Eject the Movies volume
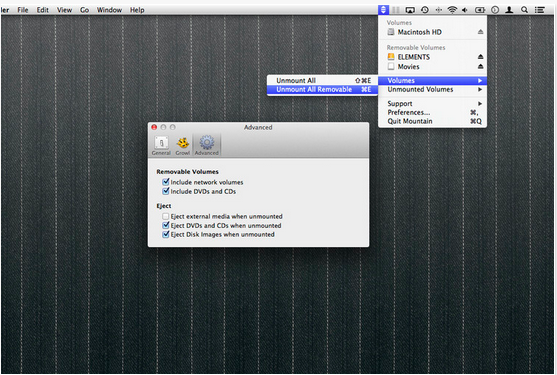 (480, 66)
